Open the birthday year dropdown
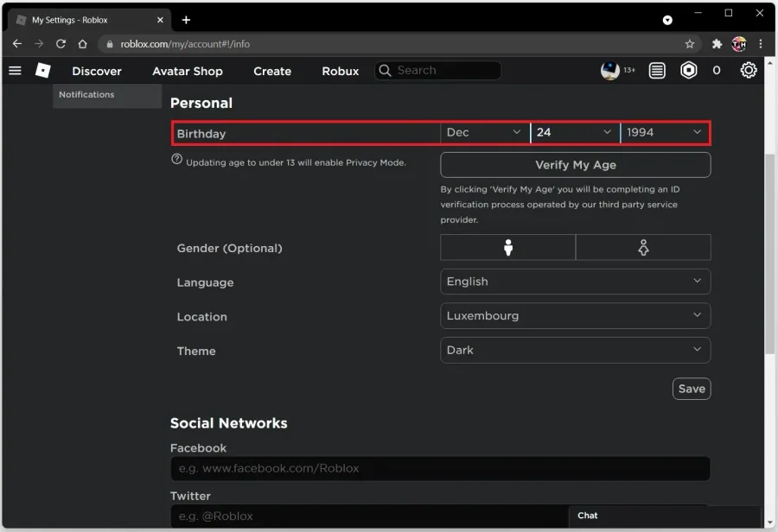The image size is (778, 532). pyautogui.click(x=665, y=132)
